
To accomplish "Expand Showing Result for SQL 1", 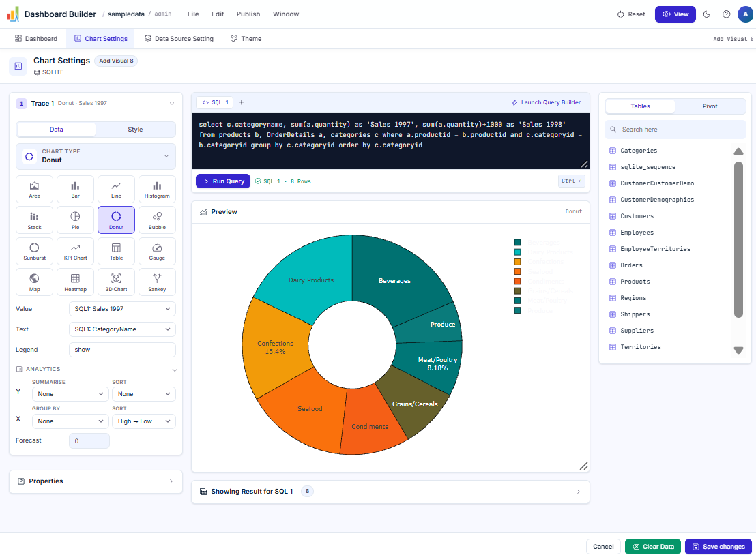I will tap(390, 492).
